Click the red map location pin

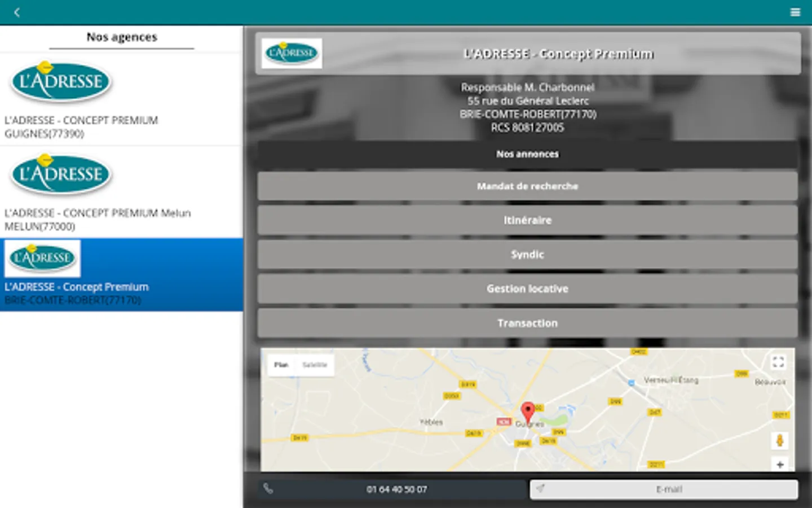[528, 413]
